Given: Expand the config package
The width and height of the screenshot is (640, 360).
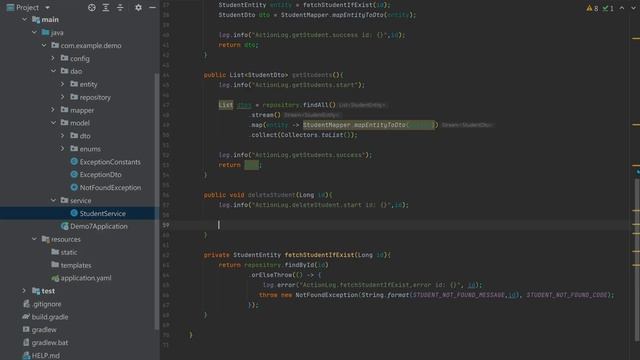Looking at the screenshot, I should (x=53, y=58).
